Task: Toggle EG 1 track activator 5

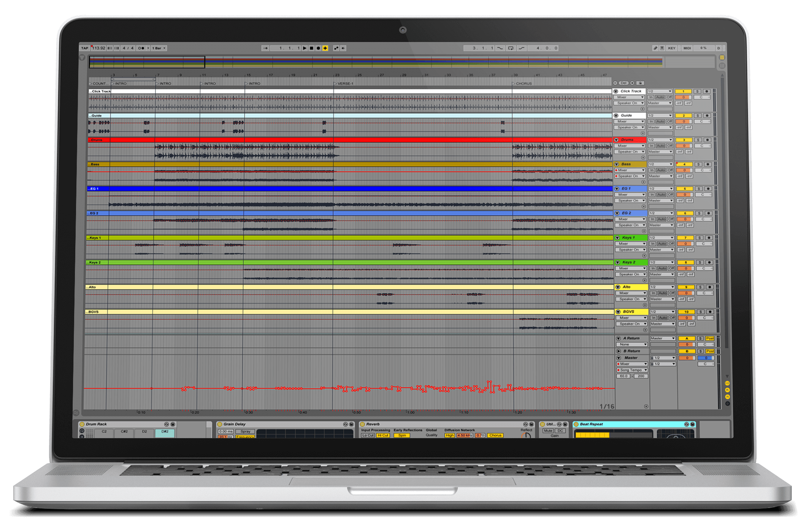Action: coord(685,189)
